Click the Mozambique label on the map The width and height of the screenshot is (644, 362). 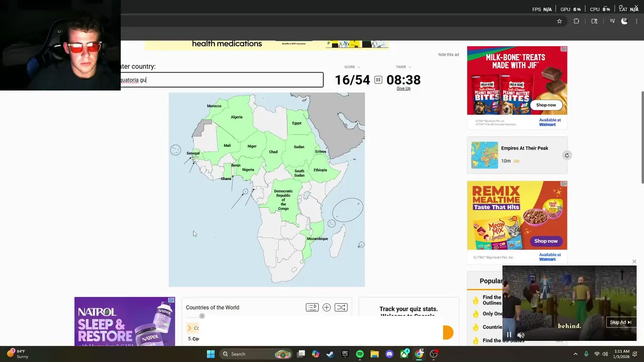pos(317,239)
